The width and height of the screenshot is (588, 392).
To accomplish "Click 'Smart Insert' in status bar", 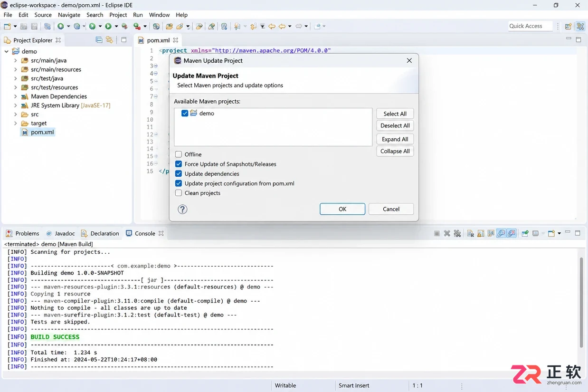I will [x=354, y=385].
